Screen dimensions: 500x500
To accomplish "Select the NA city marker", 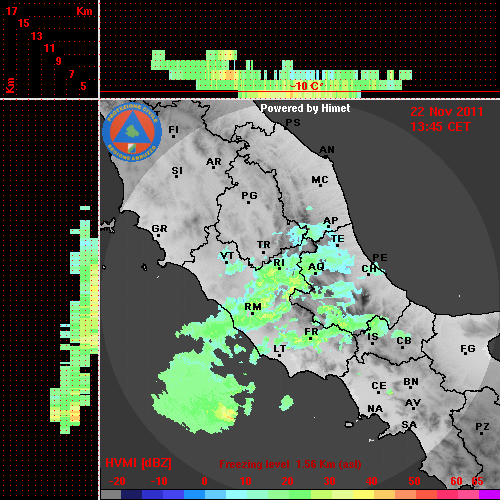I will (374, 415).
